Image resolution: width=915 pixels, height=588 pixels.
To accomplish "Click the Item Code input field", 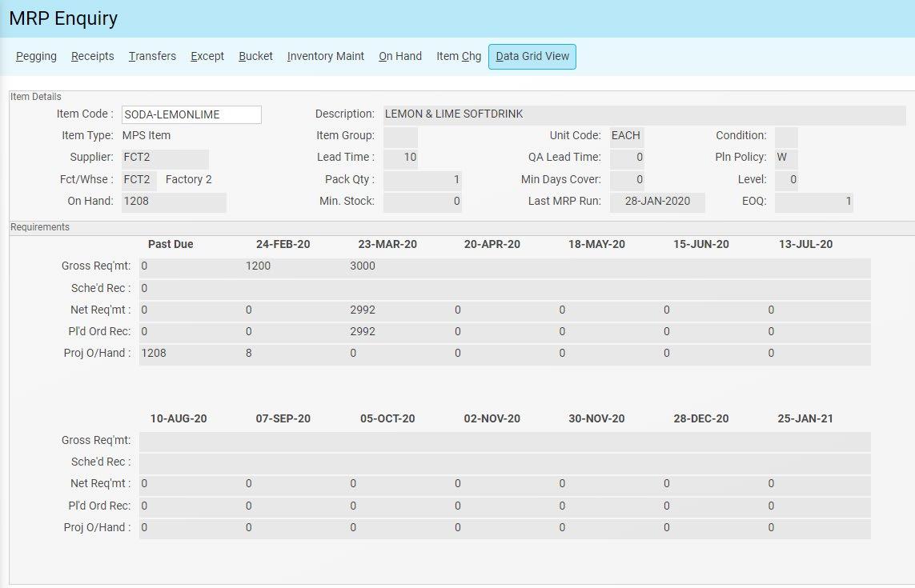I will coord(191,114).
